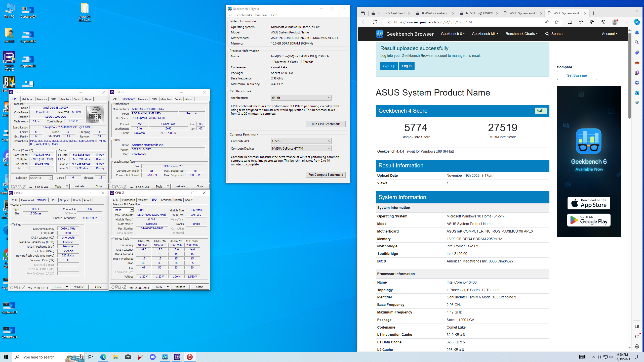Open Edge tab actions menu icon
The width and height of the screenshot is (644, 362).
[x=363, y=13]
